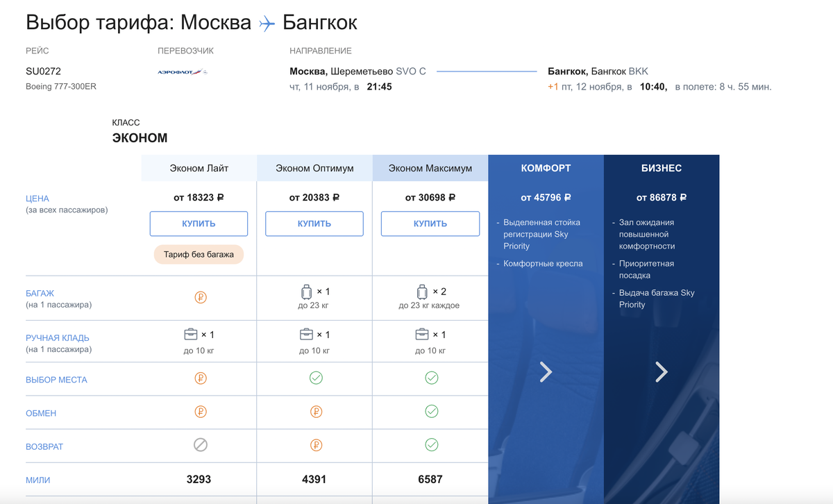Click briefcase icon for Эконом Максимум hand luggage
This screenshot has width=833, height=504.
(x=422, y=335)
